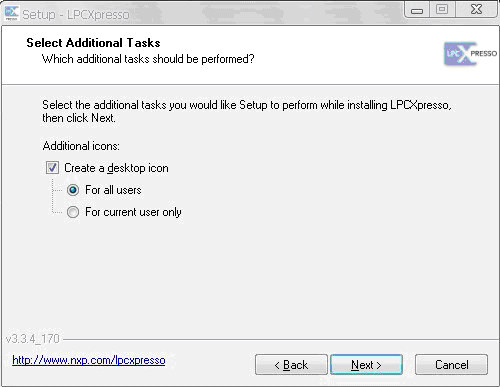Click the 'Setup - LPCXpresso' title bar text

(x=76, y=15)
